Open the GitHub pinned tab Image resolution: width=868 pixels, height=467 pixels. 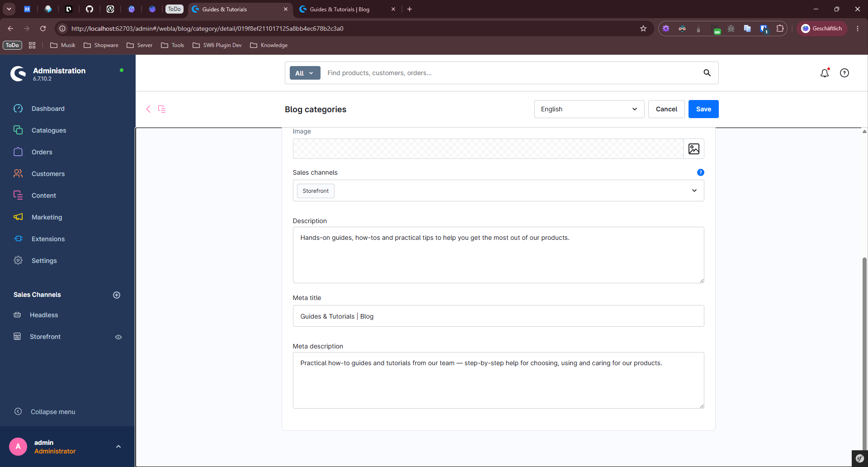[x=90, y=9]
